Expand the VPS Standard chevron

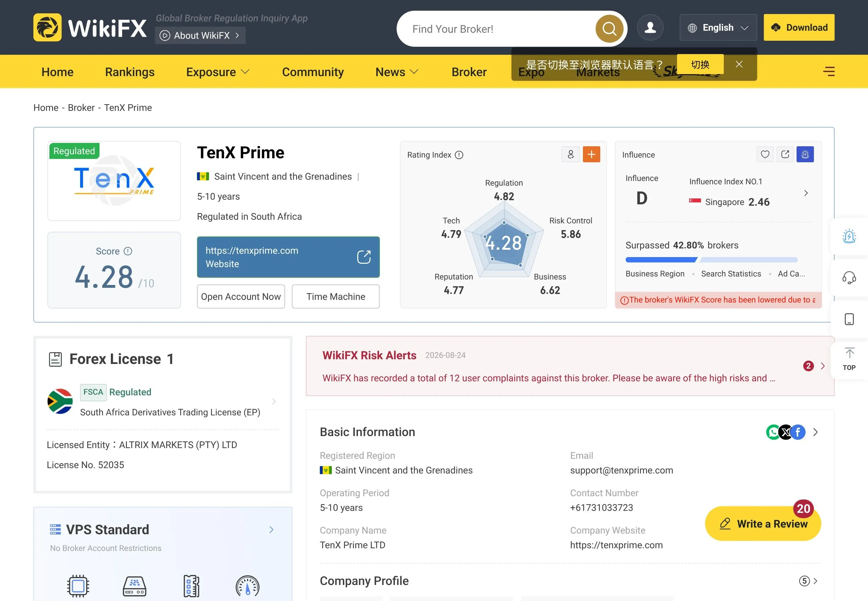pos(271,530)
